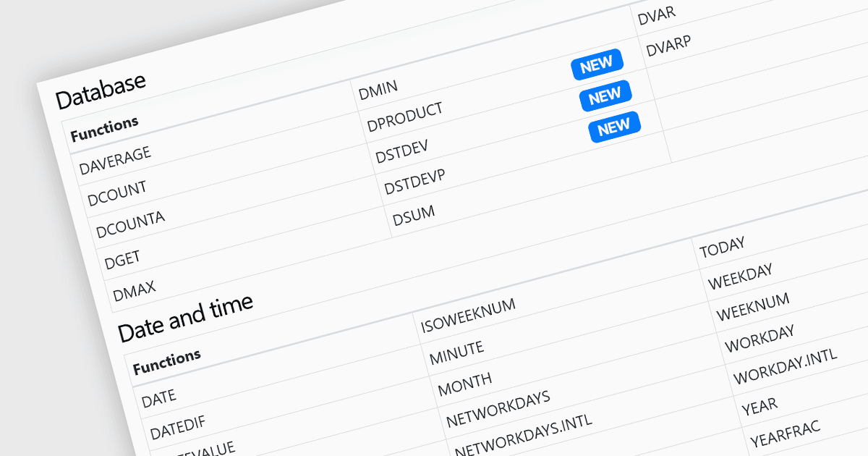The image size is (868, 456).
Task: Click the DVAR function name
Action: click(656, 16)
